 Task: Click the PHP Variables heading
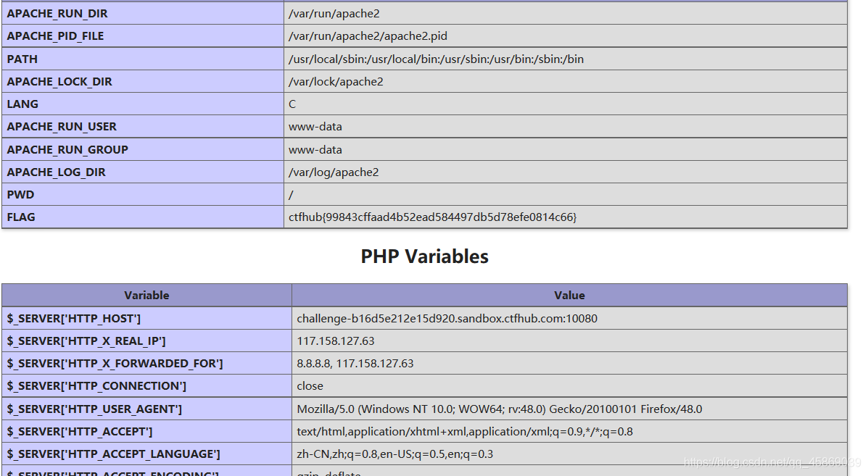click(x=425, y=256)
